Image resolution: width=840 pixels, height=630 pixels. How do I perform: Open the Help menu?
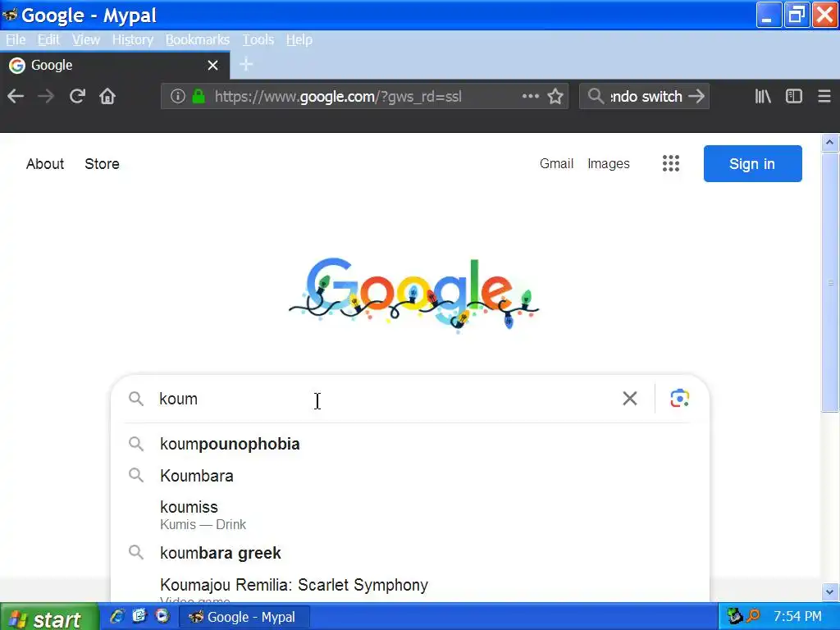pos(299,39)
